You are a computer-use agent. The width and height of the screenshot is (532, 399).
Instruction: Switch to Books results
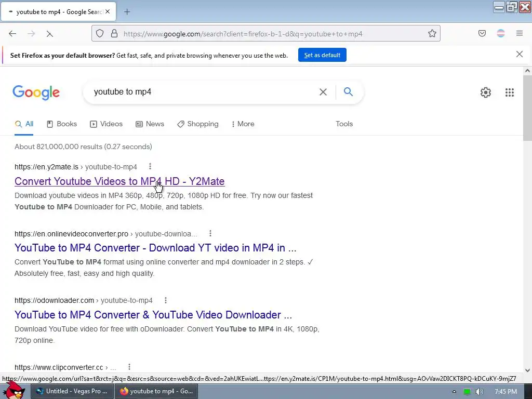62,124
